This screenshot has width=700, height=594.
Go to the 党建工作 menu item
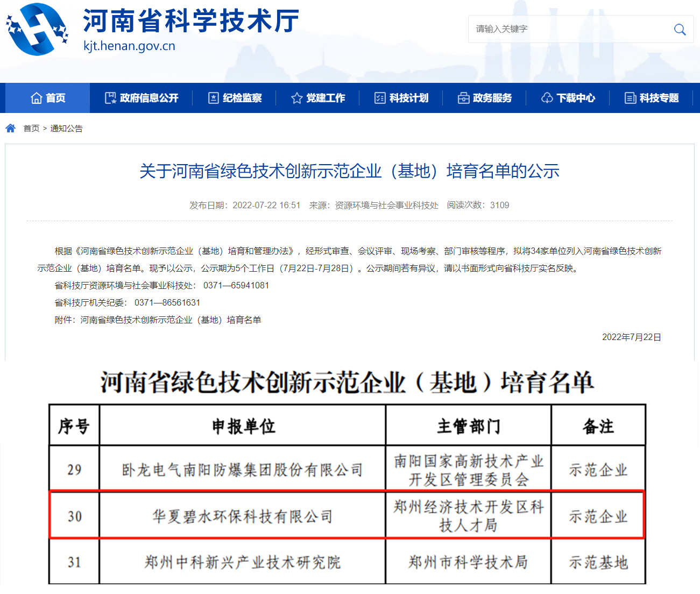point(318,98)
